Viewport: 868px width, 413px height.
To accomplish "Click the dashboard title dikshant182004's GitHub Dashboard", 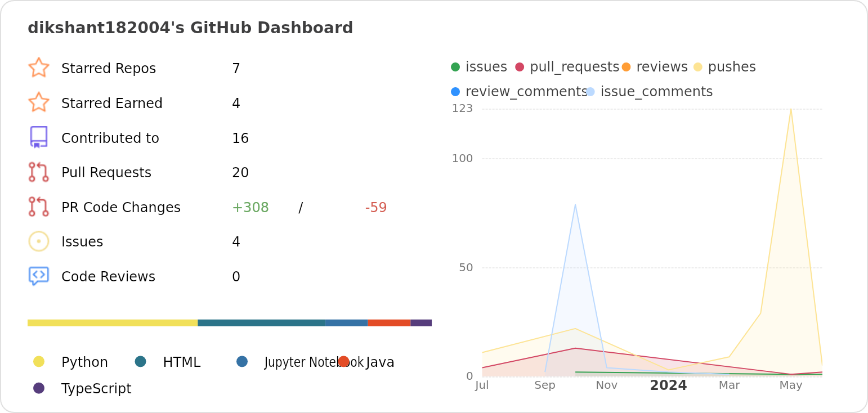I will 190,28.
